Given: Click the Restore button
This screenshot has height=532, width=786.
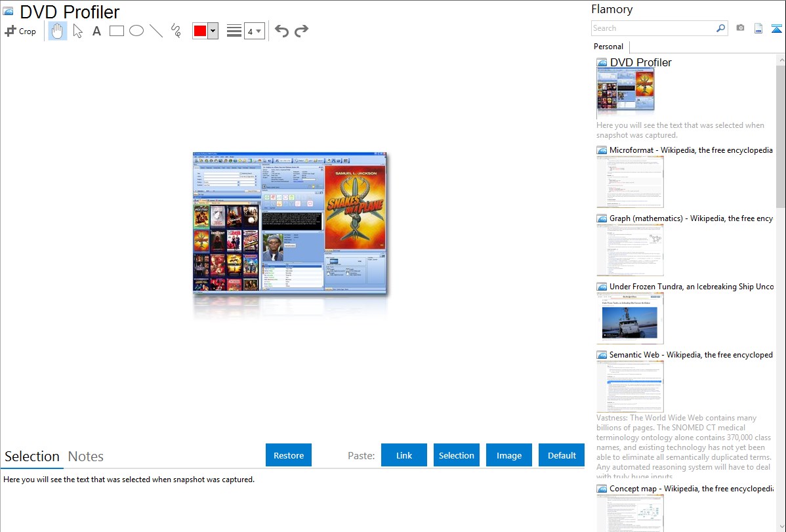Looking at the screenshot, I should tap(289, 455).
